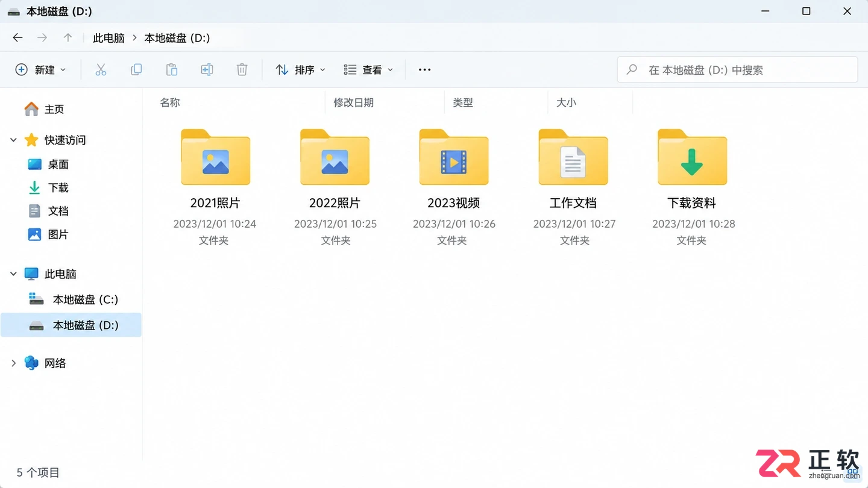The image size is (868, 488).
Task: Click the date 2023/12/01 10:25
Action: (x=335, y=224)
